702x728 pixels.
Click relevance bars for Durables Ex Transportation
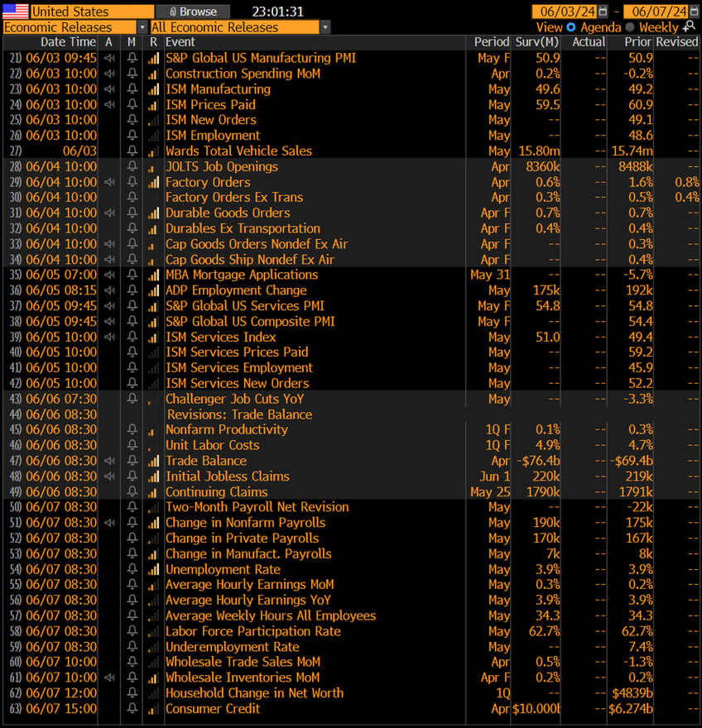tap(153, 228)
